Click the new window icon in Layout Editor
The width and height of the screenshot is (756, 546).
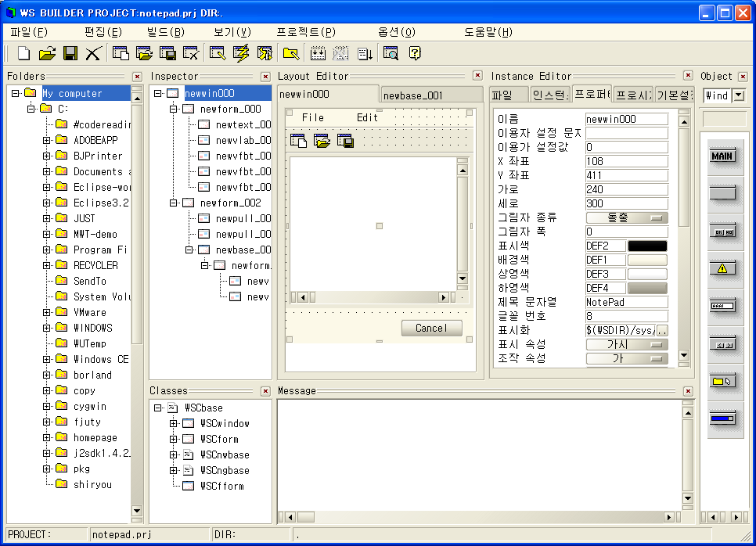[298, 141]
